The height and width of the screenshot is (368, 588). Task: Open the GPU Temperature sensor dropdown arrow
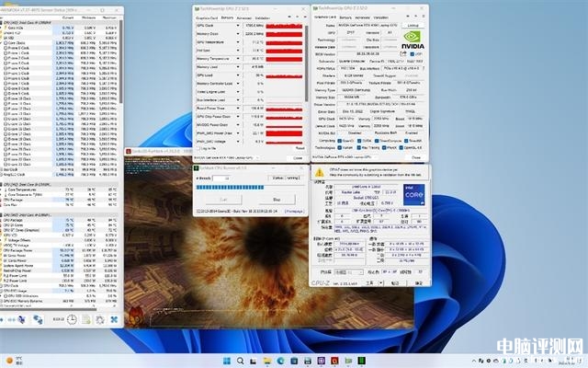(x=238, y=42)
